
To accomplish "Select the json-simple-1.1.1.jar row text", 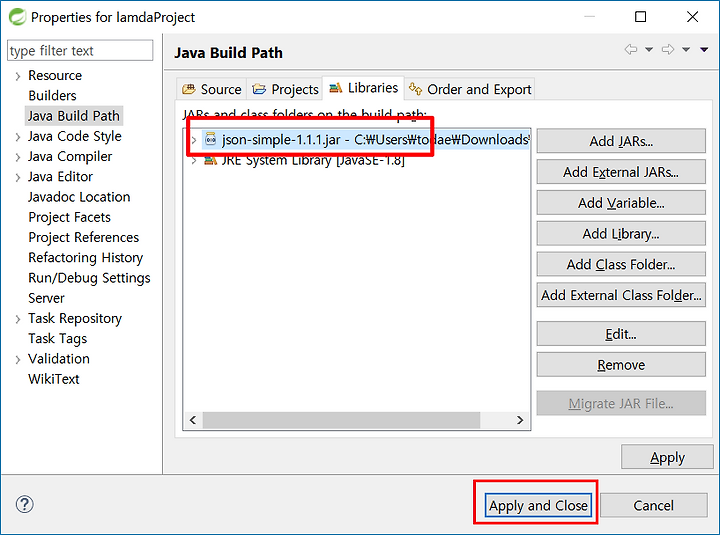I will (376, 139).
